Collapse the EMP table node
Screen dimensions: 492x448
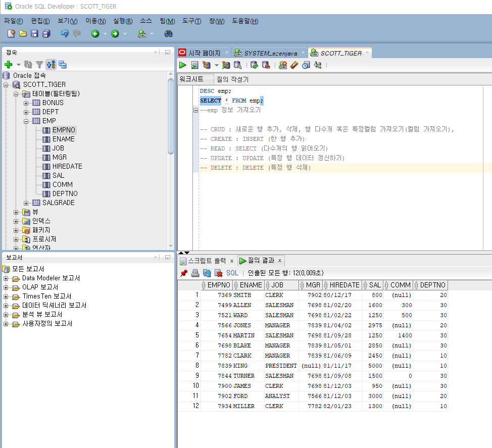click(26, 121)
